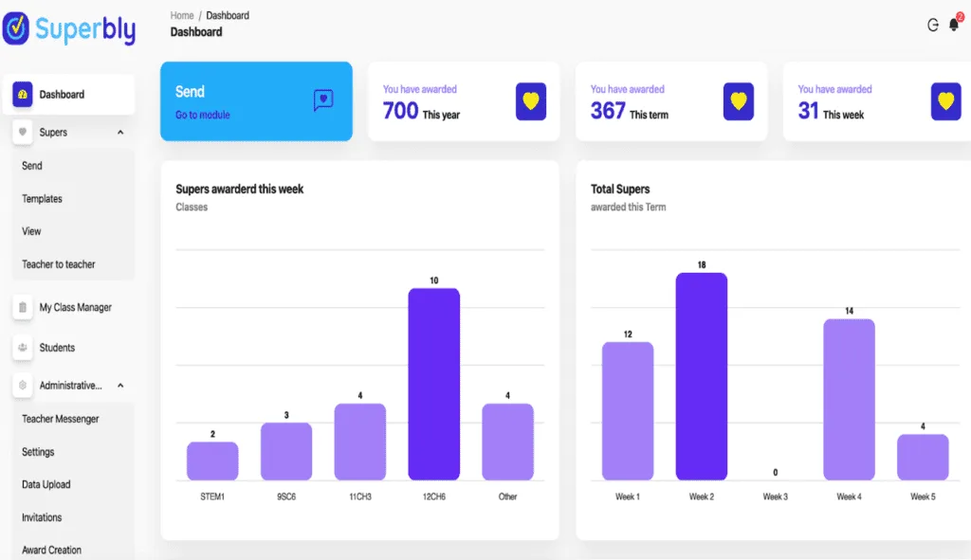Image resolution: width=971 pixels, height=560 pixels.
Task: Click the Dashboard sidebar icon
Action: tap(23, 94)
